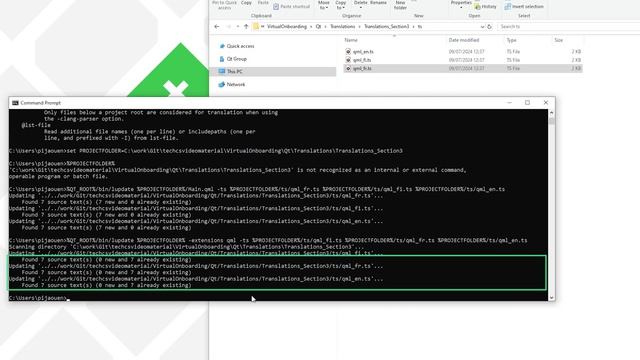Maximize the Command Prompt window
This screenshot has height=360, width=640.
click(x=527, y=103)
